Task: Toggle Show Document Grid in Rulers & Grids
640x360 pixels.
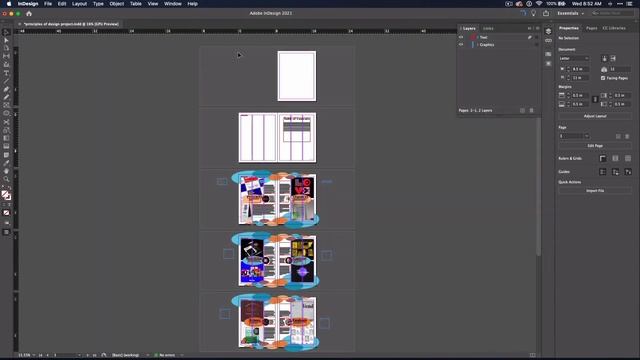Action: [x=628, y=158]
